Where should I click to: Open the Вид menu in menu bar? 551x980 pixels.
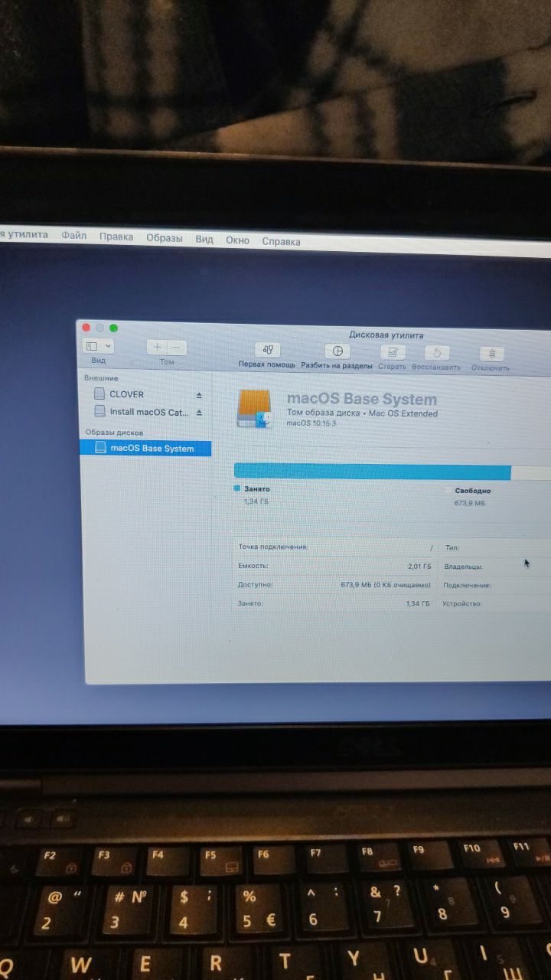(204, 239)
